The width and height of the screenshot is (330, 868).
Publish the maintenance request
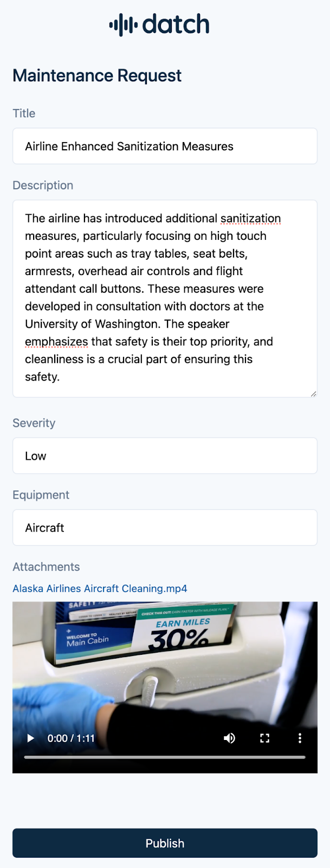(165, 843)
